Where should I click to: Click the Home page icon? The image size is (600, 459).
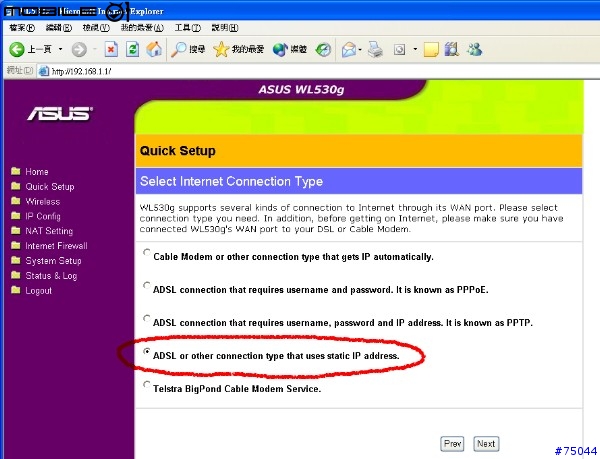[154, 49]
